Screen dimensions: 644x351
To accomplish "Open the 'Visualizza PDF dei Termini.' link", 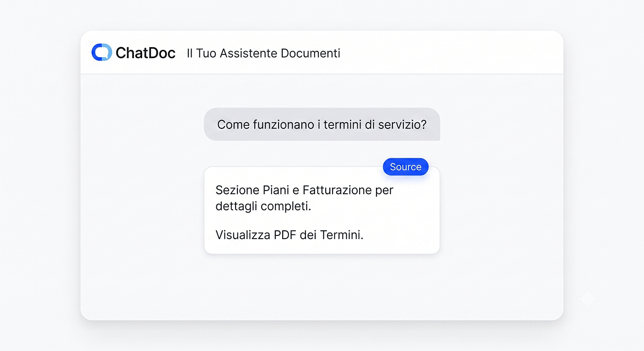I will [290, 235].
